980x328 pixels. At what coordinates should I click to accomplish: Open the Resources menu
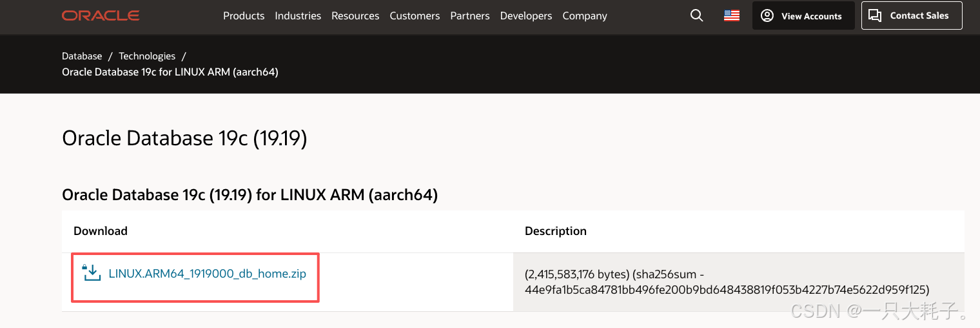[x=355, y=15]
